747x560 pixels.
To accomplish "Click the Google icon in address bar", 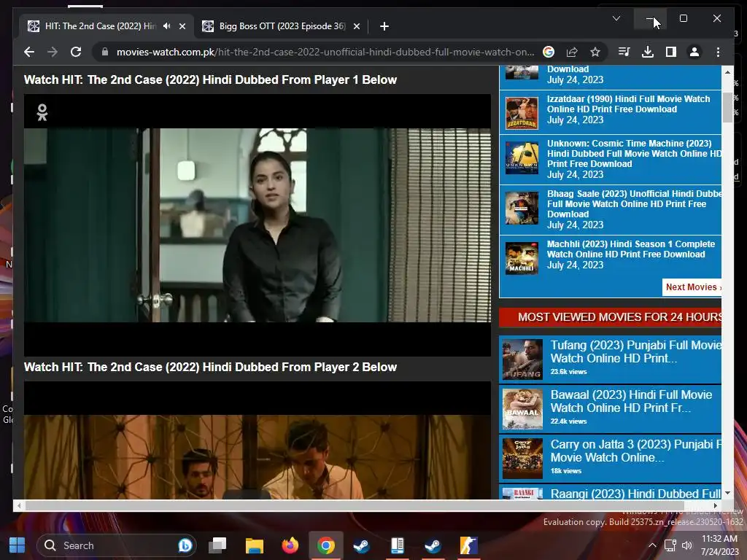I will 549,52.
